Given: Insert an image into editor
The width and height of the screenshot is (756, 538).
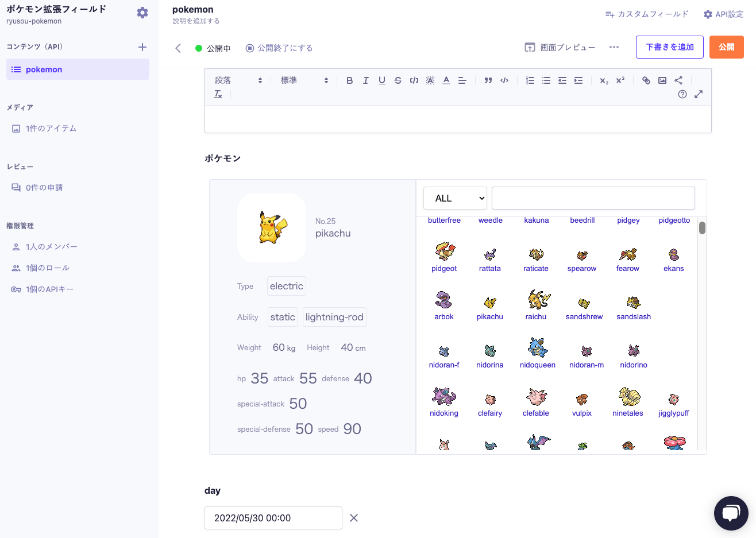Looking at the screenshot, I should (662, 80).
